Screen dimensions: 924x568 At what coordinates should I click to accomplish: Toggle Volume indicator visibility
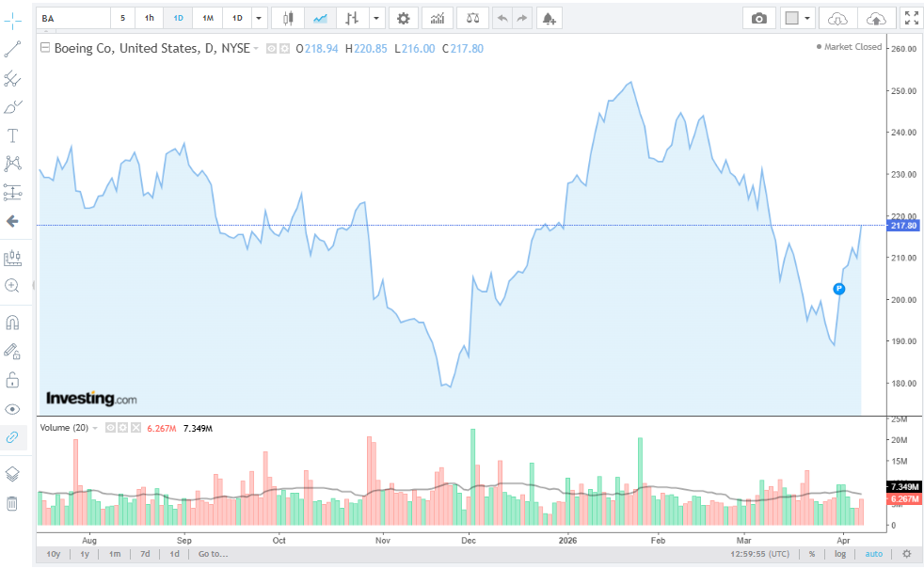coord(110,428)
